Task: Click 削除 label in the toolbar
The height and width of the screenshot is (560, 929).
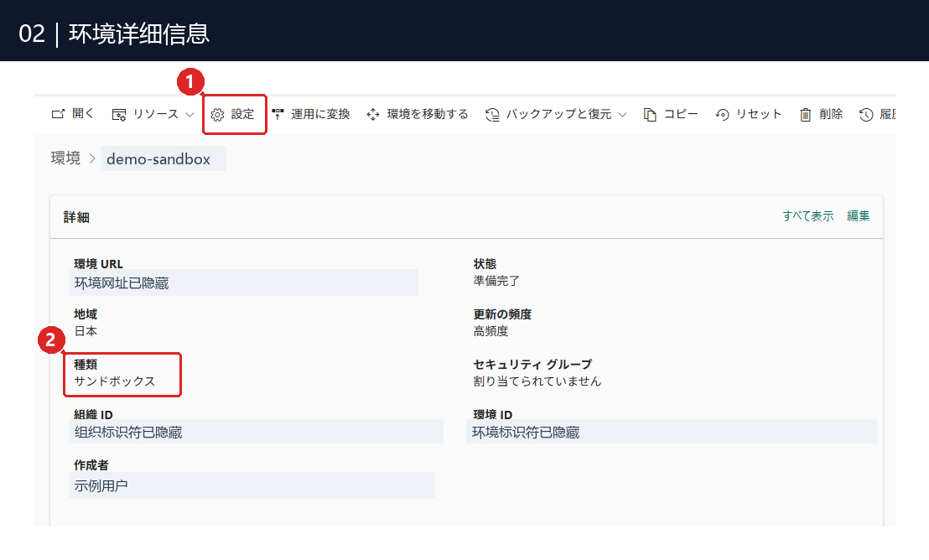Action: (831, 114)
